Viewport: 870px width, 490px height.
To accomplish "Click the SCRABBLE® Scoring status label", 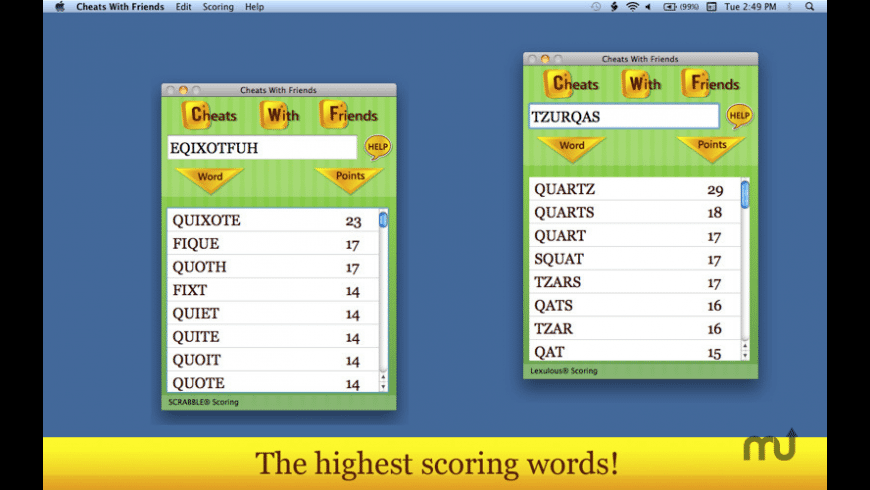I will [203, 402].
